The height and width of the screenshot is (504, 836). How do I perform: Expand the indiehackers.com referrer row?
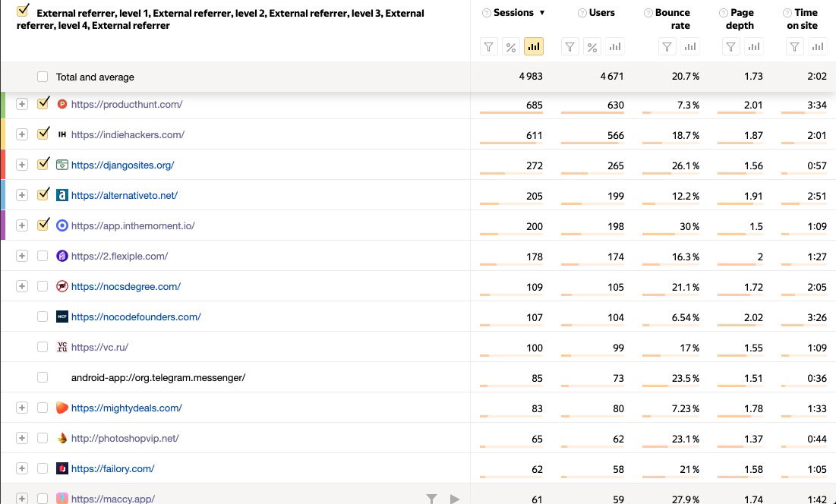(x=22, y=134)
